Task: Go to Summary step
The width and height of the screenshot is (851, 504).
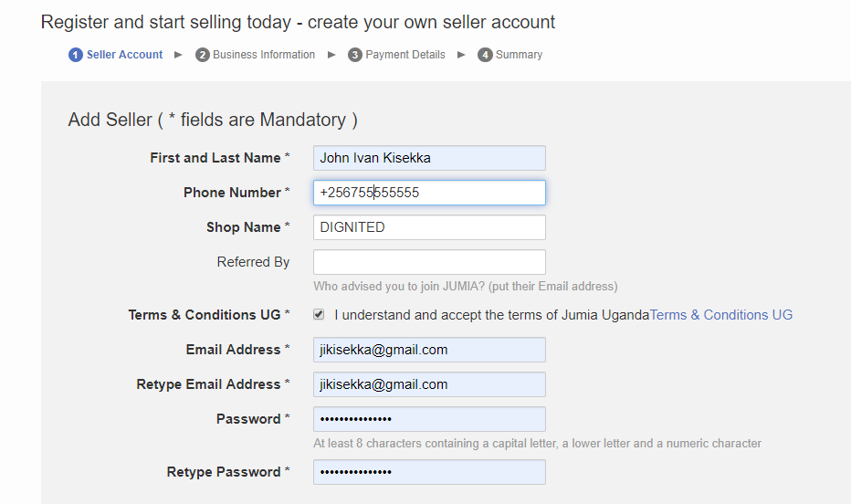Action: tap(519, 55)
